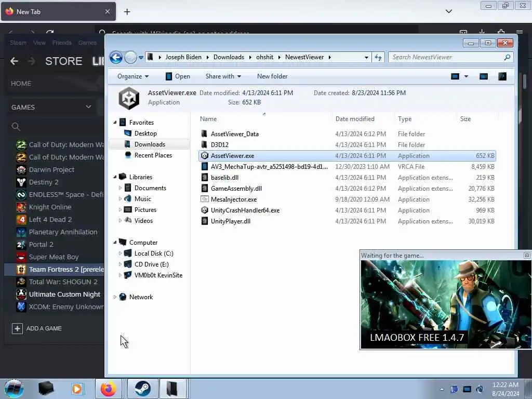Click the LMAOBOX FREE 1.4.7 banner image
This screenshot has width=532, height=399.
point(446,304)
